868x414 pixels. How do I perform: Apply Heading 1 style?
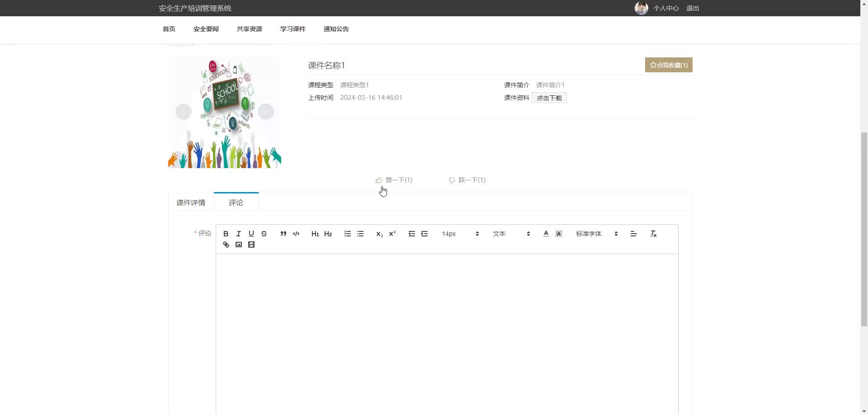315,234
